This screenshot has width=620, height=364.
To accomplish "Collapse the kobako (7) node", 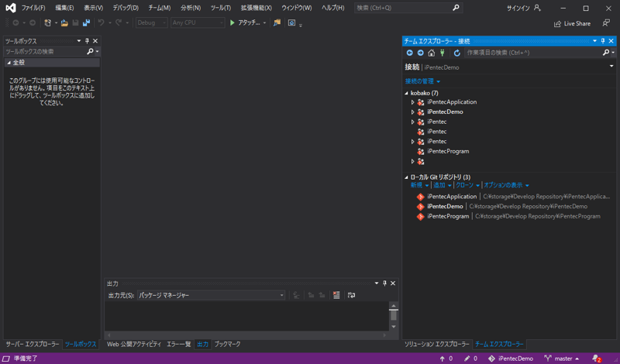I will (406, 93).
